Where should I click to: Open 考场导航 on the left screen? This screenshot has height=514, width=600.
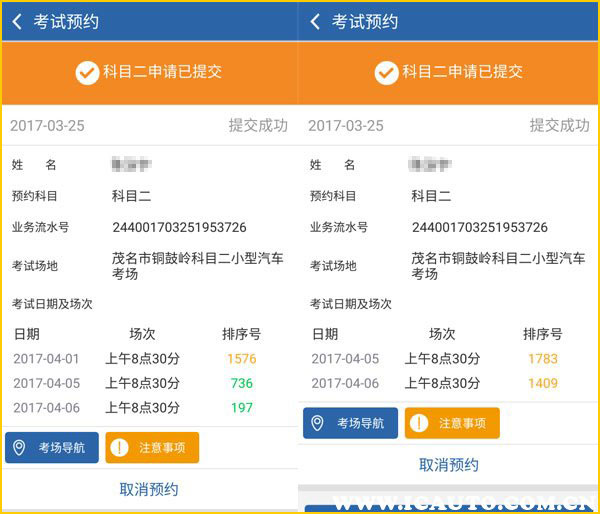click(52, 447)
